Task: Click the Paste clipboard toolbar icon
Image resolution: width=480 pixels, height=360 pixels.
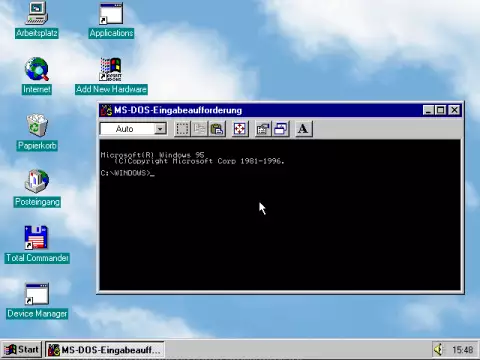Action: coord(217,129)
